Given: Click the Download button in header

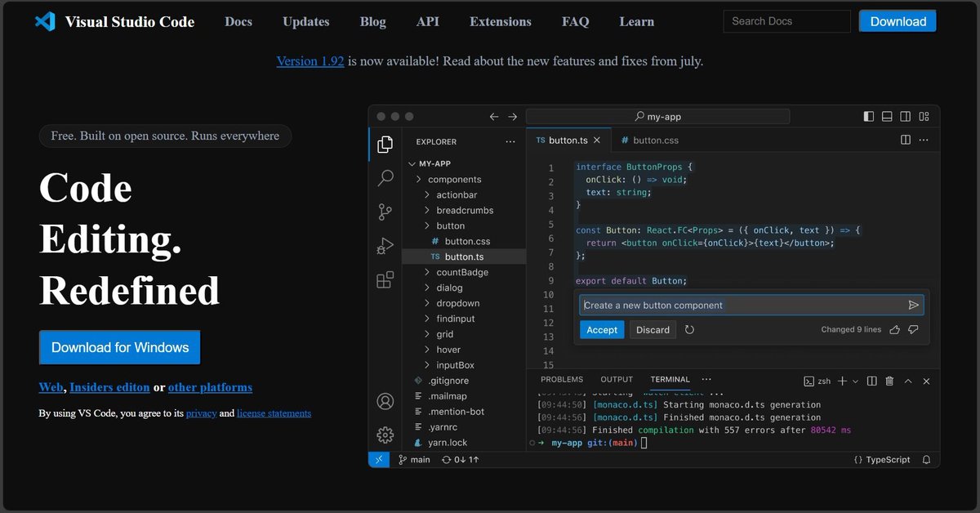Looking at the screenshot, I should (x=898, y=21).
